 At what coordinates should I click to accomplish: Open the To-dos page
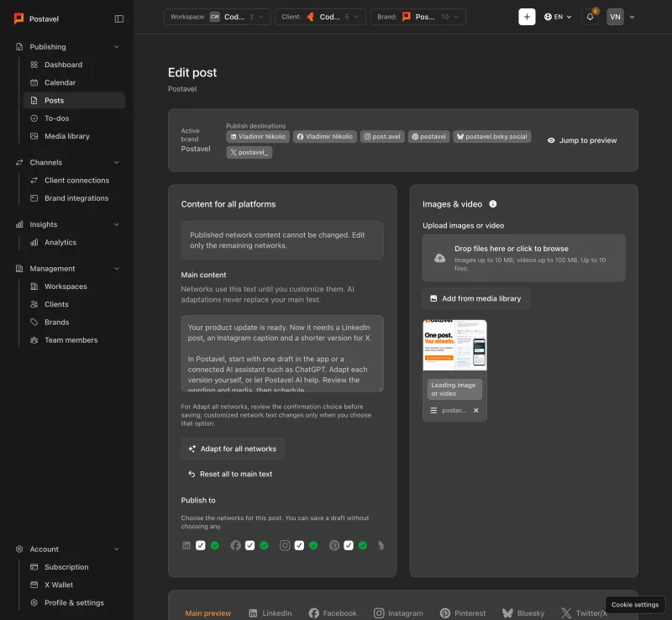click(x=56, y=118)
